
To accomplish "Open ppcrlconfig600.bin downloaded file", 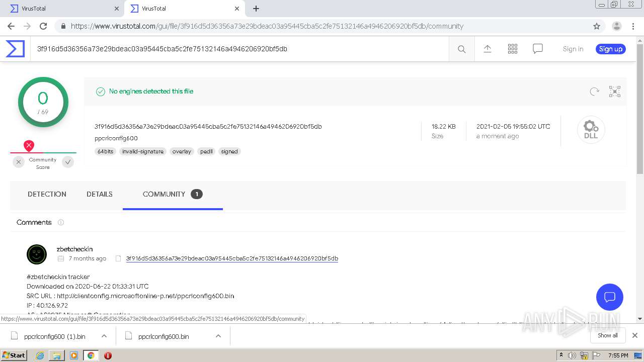I will point(164,336).
